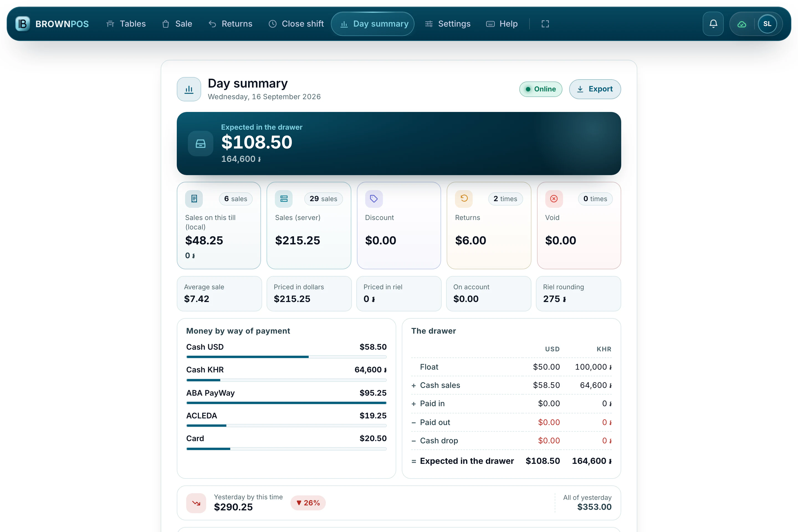Click the '6 sales' badge

(236, 199)
